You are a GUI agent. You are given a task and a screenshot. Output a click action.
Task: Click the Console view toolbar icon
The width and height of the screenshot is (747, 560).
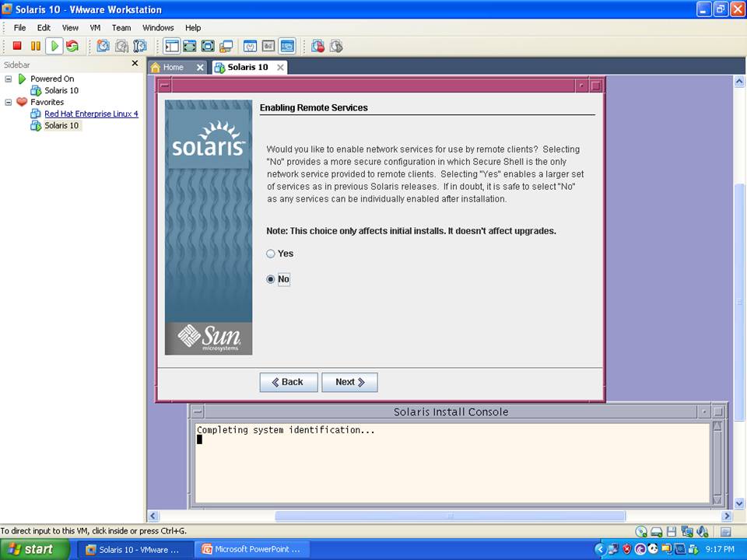[x=287, y=46]
